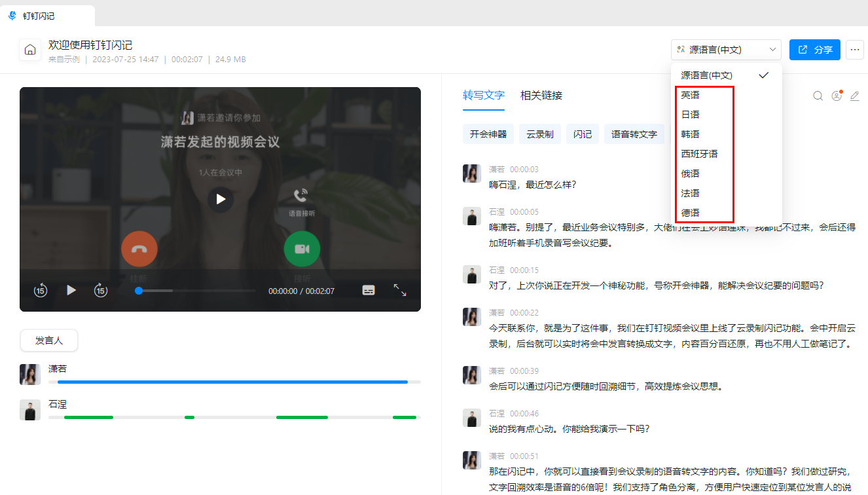
Task: Jump to timestamp 00:00:51 transcript entry
Action: click(524, 456)
